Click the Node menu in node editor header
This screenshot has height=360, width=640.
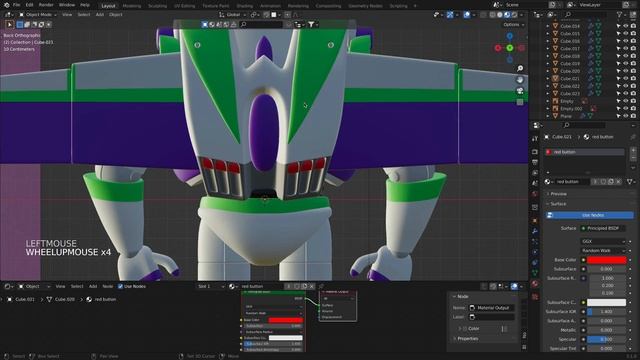(x=107, y=287)
